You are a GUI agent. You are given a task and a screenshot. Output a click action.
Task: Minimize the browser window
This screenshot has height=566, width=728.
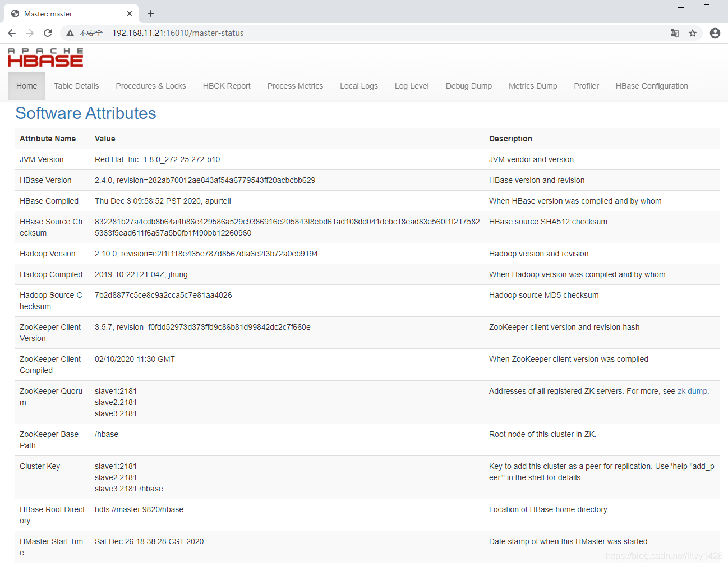[681, 7]
